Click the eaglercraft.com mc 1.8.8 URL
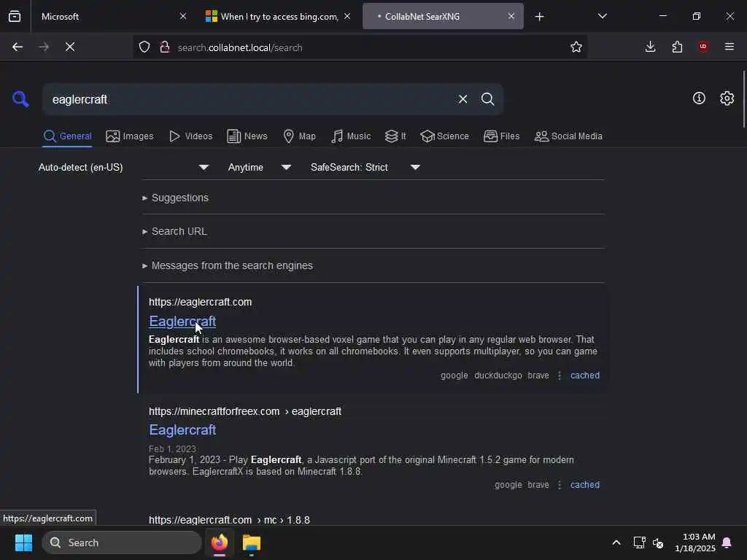 pos(229,520)
